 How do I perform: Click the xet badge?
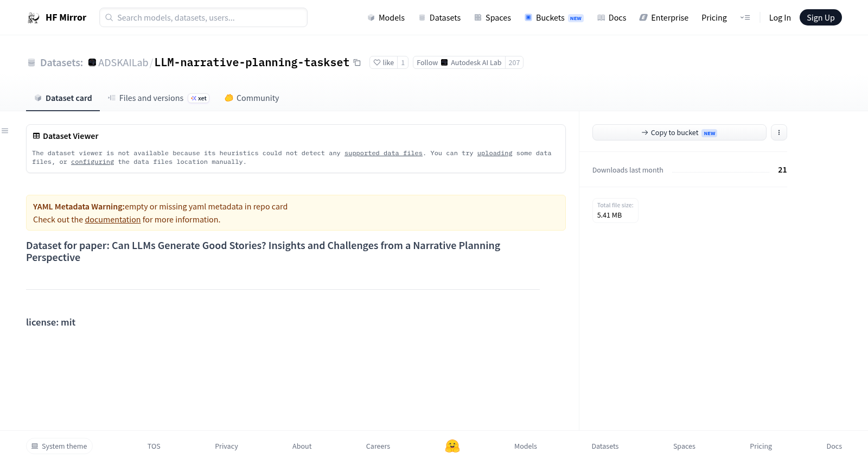(199, 98)
